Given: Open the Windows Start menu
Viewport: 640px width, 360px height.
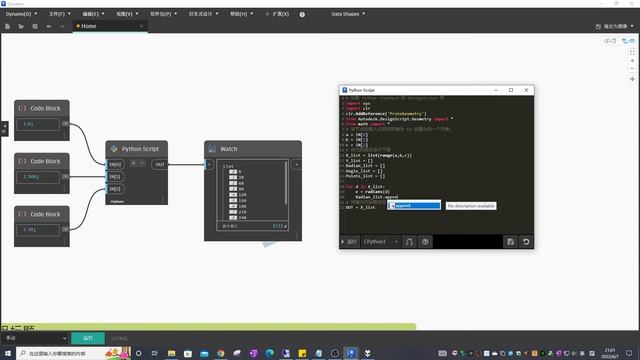Looking at the screenshot, I should [x=8, y=353].
